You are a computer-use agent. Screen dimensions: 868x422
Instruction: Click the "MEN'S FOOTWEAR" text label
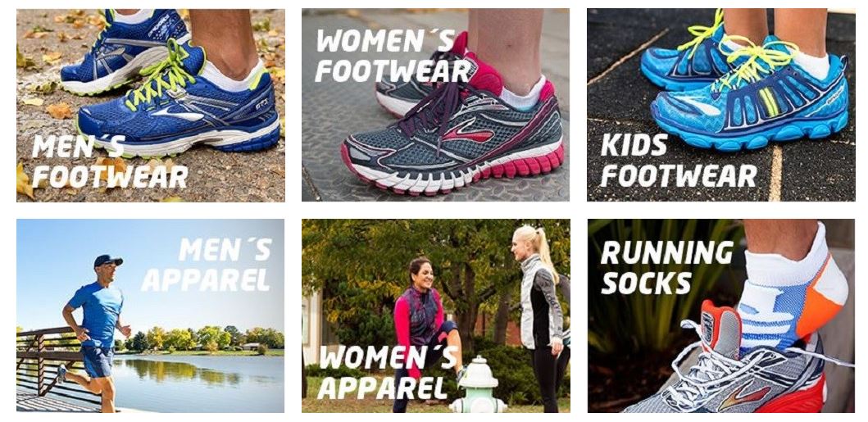click(110, 161)
